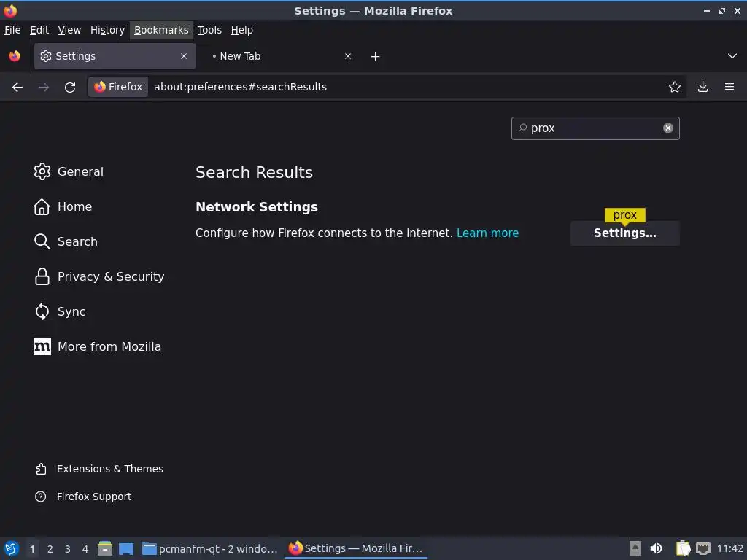Open Sync settings category

coord(60,311)
